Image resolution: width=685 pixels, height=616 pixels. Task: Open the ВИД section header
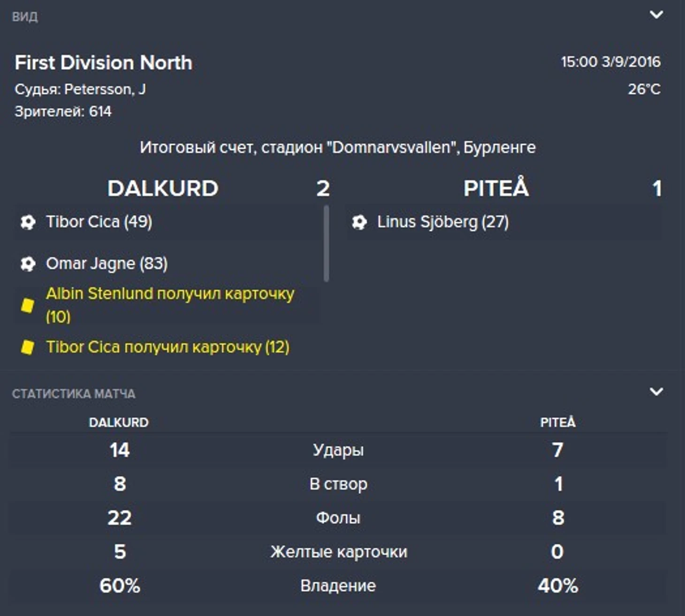(25, 17)
